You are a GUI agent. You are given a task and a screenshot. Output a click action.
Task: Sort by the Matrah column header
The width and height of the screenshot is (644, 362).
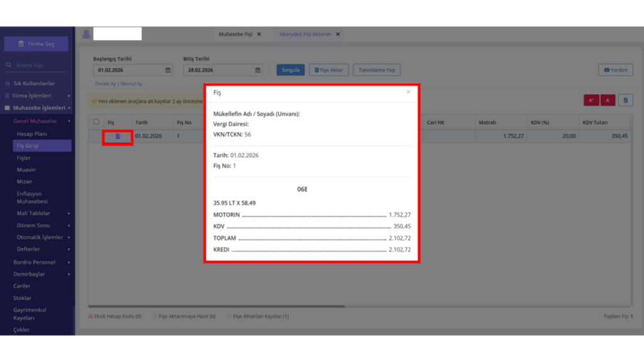pos(487,123)
